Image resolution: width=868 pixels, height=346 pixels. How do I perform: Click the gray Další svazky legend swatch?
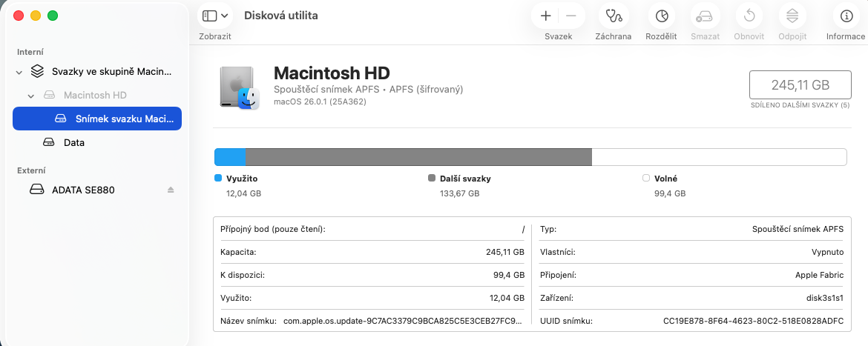[432, 179]
